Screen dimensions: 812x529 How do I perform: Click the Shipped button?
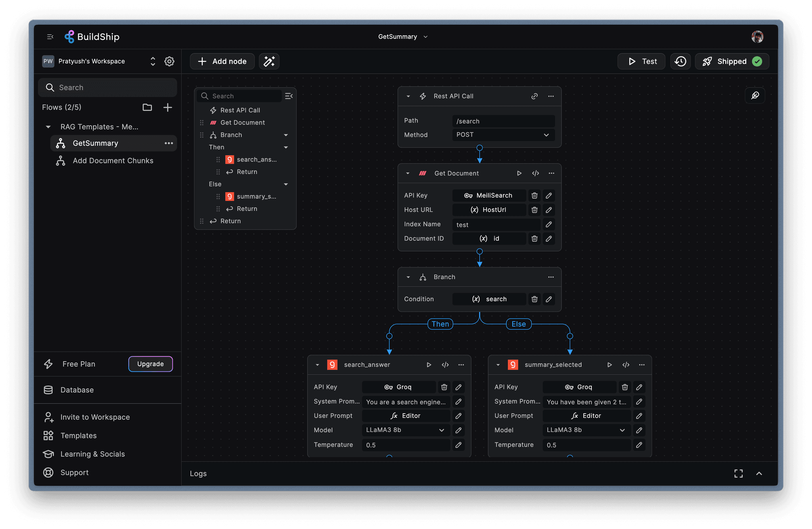[732, 61]
